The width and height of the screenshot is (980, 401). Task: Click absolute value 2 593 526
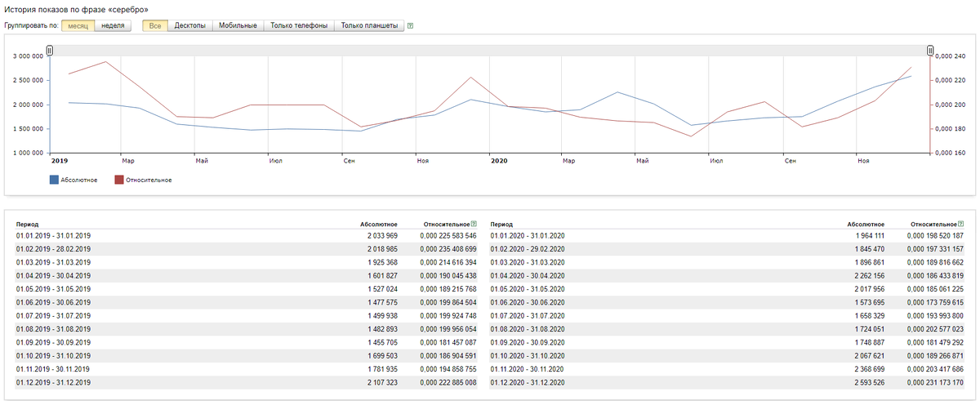tap(868, 382)
